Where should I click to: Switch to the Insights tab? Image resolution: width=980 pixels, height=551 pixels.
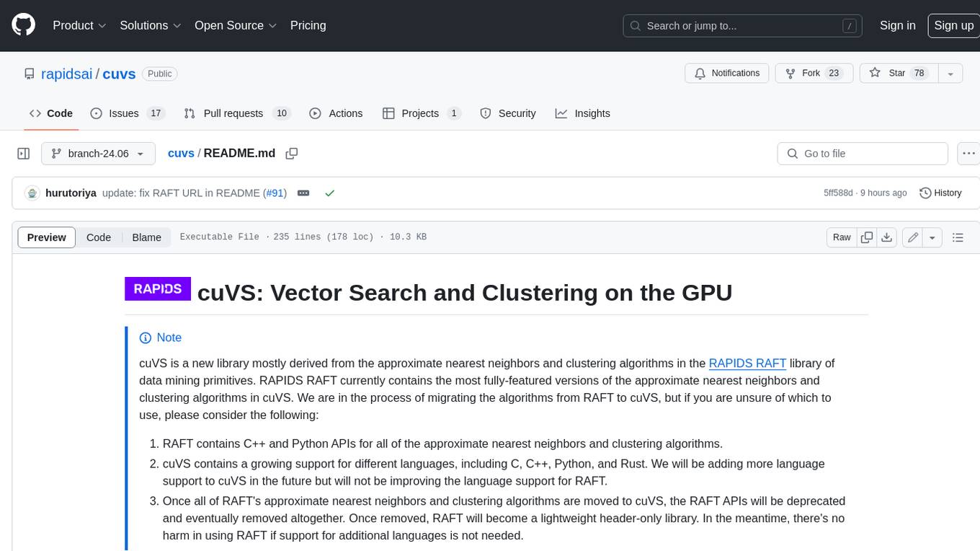tap(583, 113)
